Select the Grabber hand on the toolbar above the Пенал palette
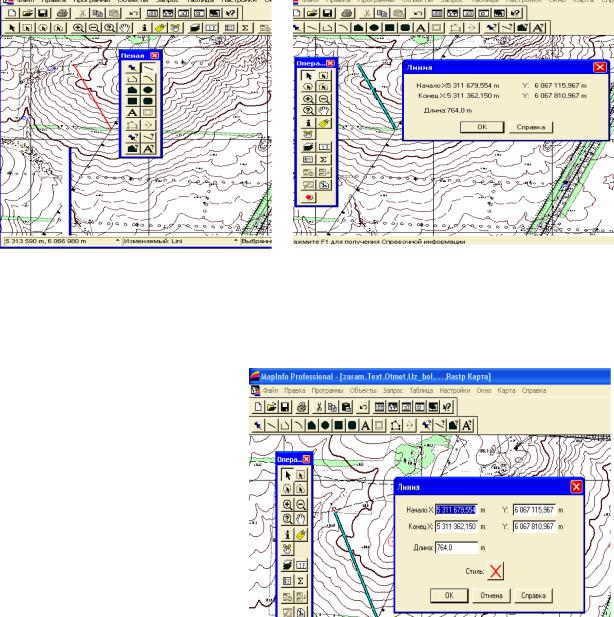Image resolution: width=614 pixels, height=617 pixels. pos(125,28)
